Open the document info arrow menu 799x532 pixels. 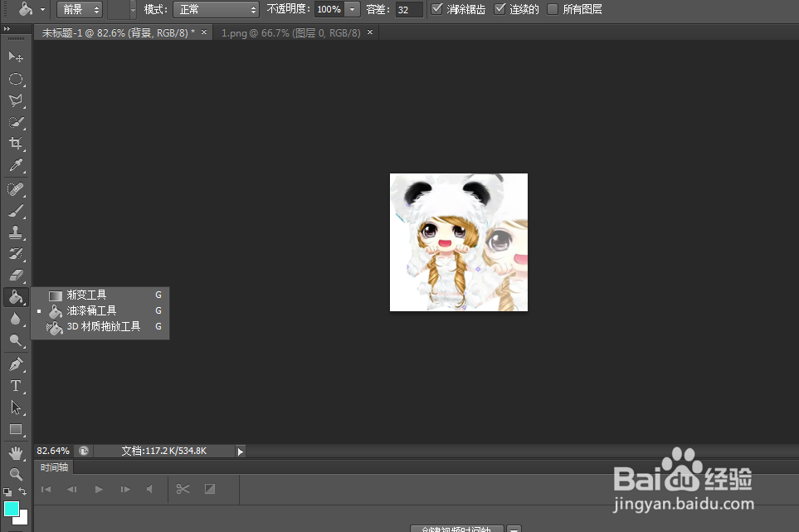pos(241,451)
